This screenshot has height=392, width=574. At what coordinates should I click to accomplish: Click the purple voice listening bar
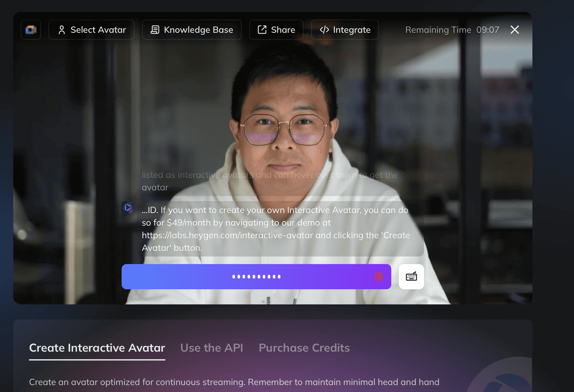(256, 277)
